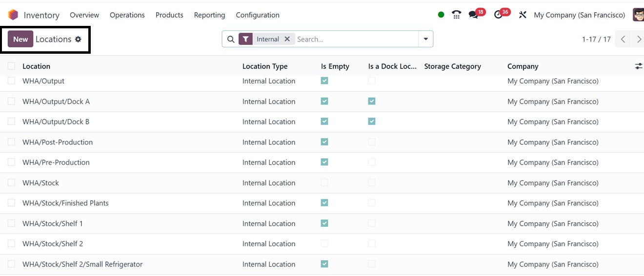The height and width of the screenshot is (276, 644).
Task: Open the company switcher My Company (San Francisco)
Action: pos(579,15)
